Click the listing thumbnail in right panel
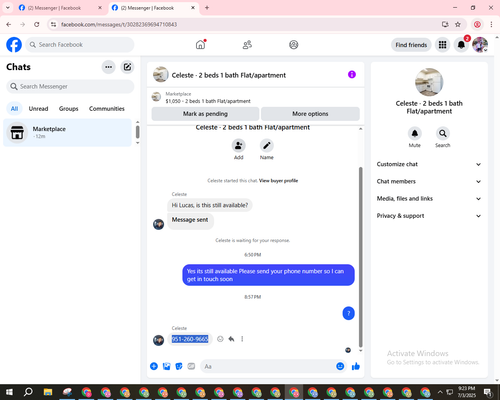Viewport: 500px width, 400px height. click(429, 82)
